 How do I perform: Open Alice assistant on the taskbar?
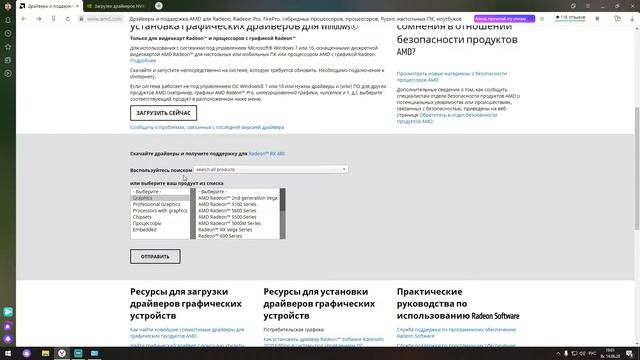click(x=27, y=353)
